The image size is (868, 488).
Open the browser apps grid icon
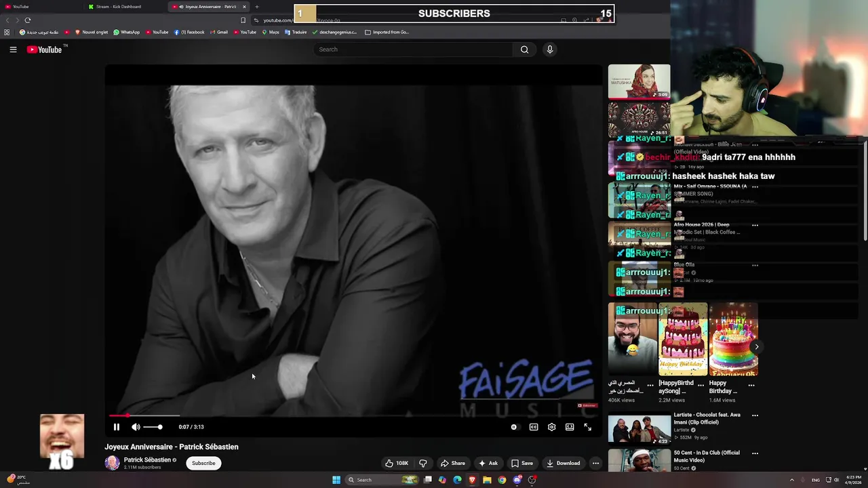pos(7,32)
